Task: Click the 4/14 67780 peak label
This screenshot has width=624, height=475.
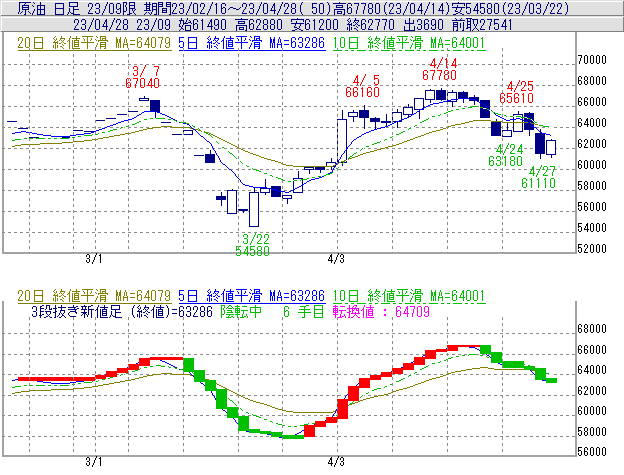Action: (440, 69)
